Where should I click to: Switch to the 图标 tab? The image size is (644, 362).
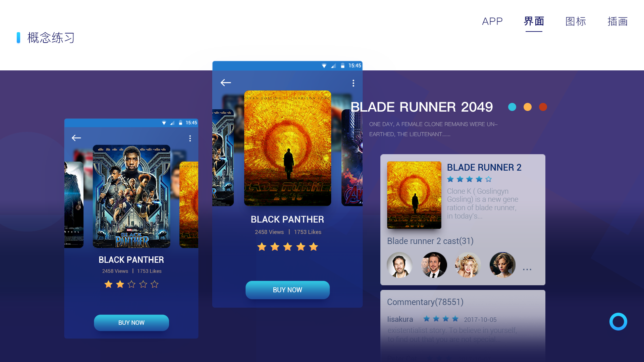tap(576, 21)
